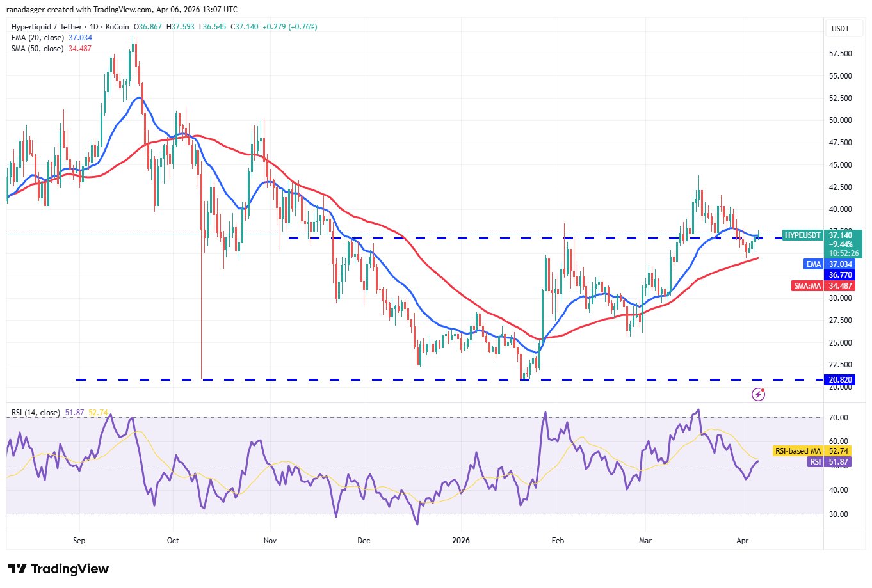Screen dimensions: 872x588
Task: Click the SMA (50, close) indicator legend
Action: coord(37,49)
